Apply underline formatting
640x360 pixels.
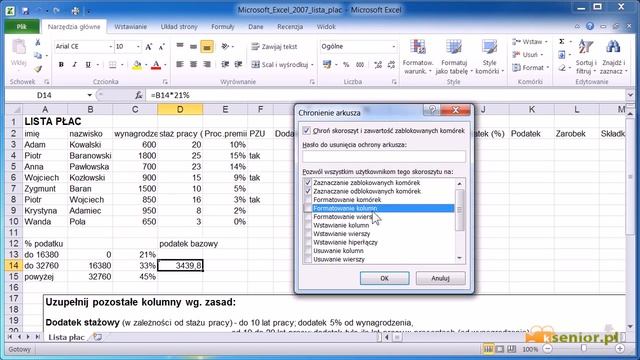point(88,64)
